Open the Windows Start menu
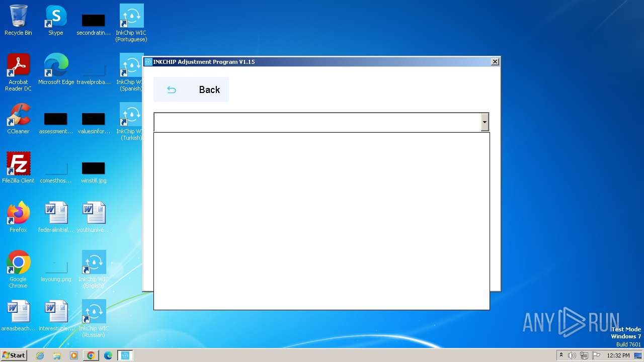 [x=14, y=355]
